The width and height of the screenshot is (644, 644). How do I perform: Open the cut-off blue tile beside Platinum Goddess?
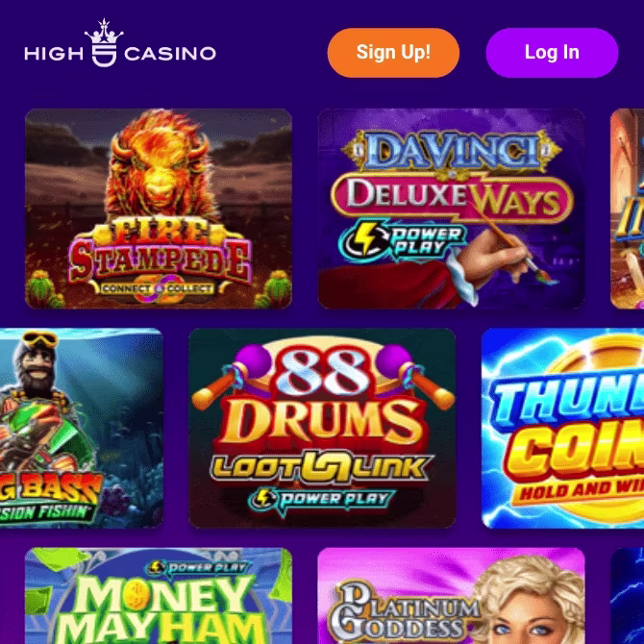[627, 596]
